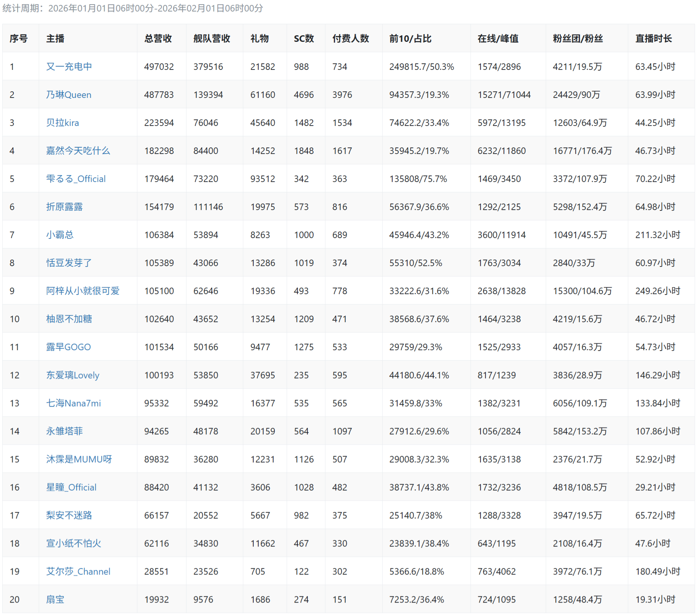Click the 付费人数 column header
Screen dimensions: 697x616
click(350, 38)
